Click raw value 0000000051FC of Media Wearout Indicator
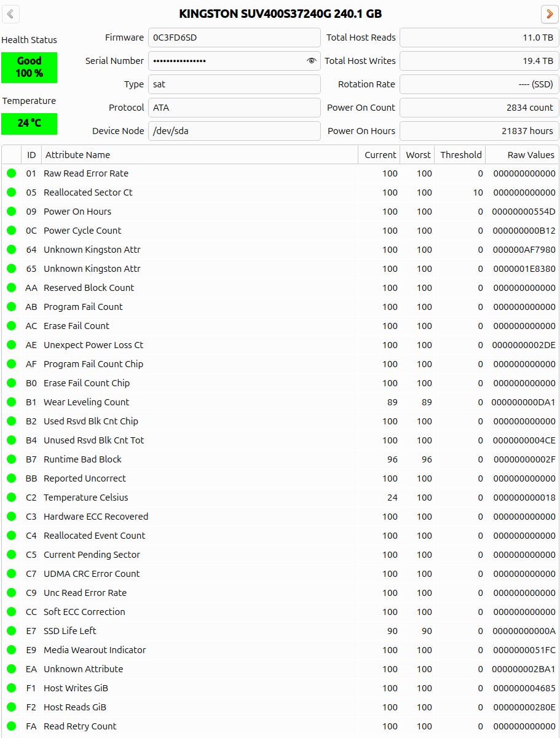This screenshot has width=560, height=738. 524,650
